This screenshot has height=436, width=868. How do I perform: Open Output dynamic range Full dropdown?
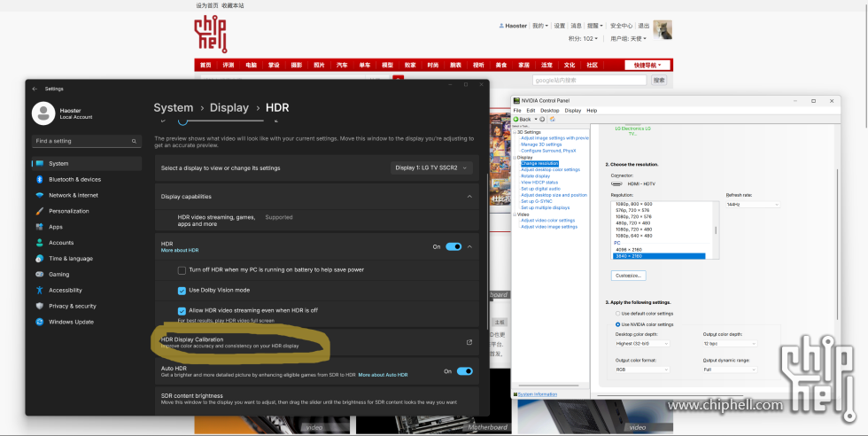point(730,370)
